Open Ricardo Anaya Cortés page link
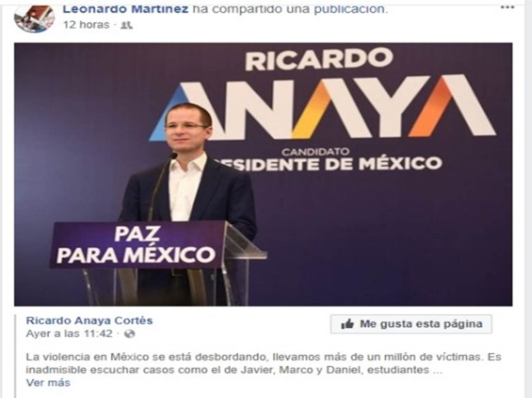532x398 pixels. (89, 321)
